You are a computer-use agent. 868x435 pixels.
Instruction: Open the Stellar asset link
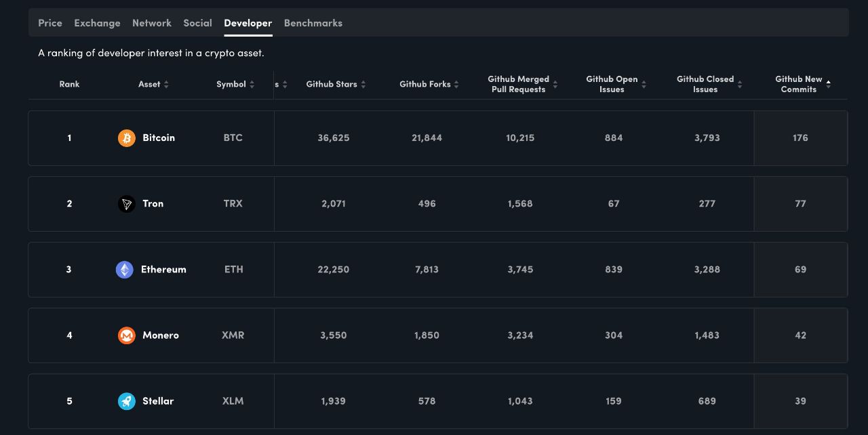point(158,400)
